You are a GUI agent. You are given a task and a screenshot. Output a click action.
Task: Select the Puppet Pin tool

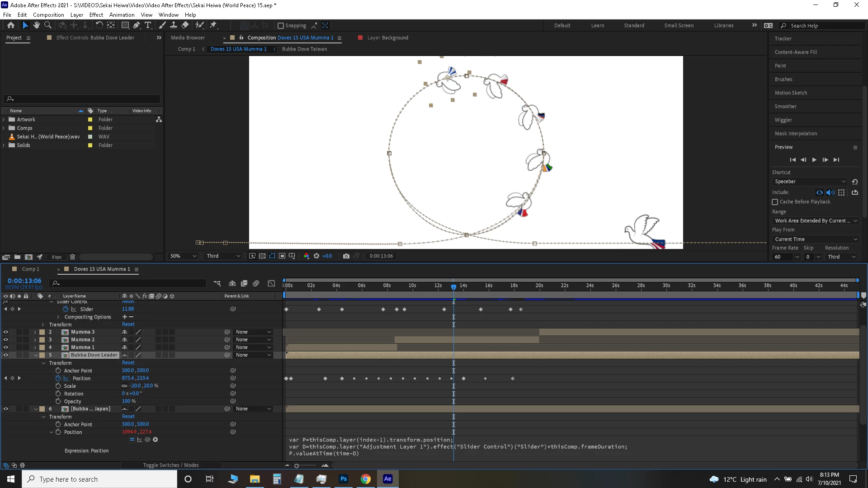213,25
